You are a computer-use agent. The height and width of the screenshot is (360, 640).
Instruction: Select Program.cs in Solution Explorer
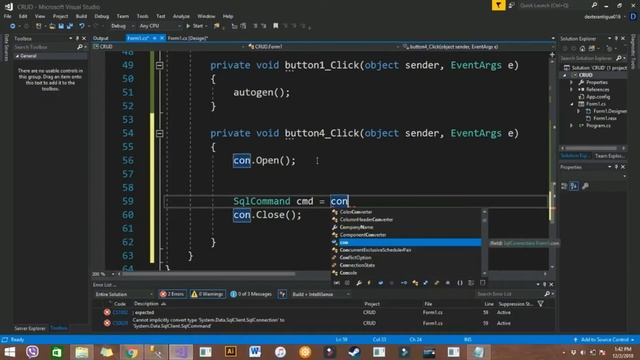(x=598, y=126)
